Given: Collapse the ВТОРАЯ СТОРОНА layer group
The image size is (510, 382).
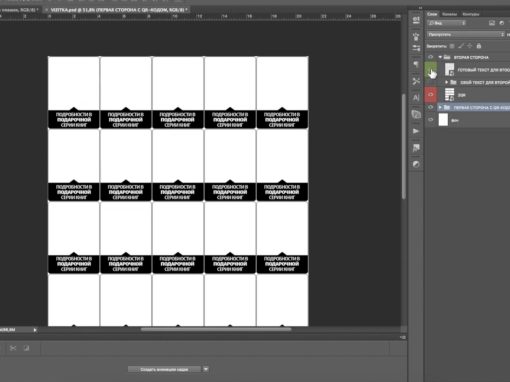Looking at the screenshot, I should [440, 57].
